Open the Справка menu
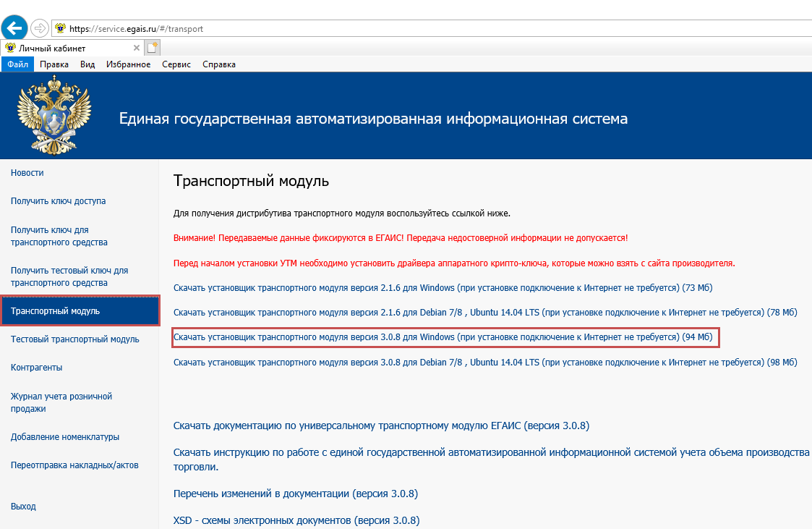The height and width of the screenshot is (529, 812). (x=219, y=64)
